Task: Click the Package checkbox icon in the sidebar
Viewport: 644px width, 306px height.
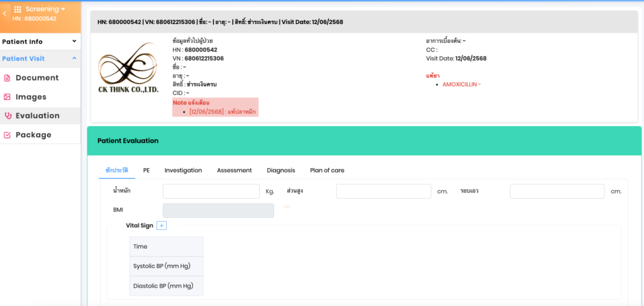Action: [7, 135]
